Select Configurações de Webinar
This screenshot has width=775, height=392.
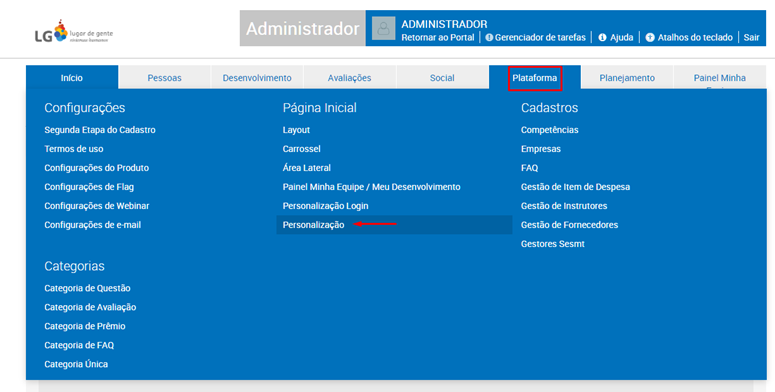click(x=96, y=206)
